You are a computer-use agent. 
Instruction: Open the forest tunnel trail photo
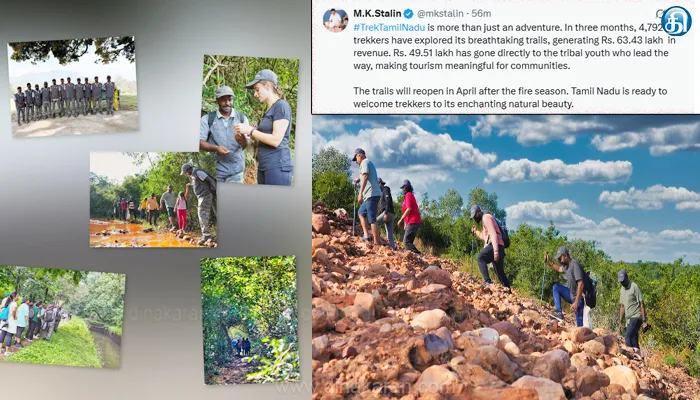pos(250,320)
